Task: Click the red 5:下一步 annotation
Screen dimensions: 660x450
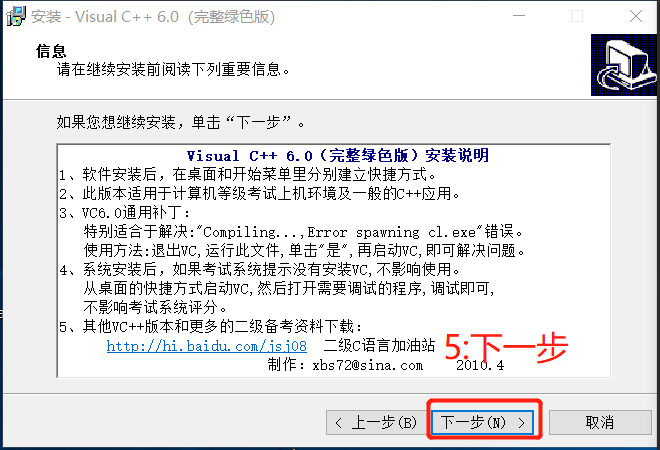Action: coord(506,347)
